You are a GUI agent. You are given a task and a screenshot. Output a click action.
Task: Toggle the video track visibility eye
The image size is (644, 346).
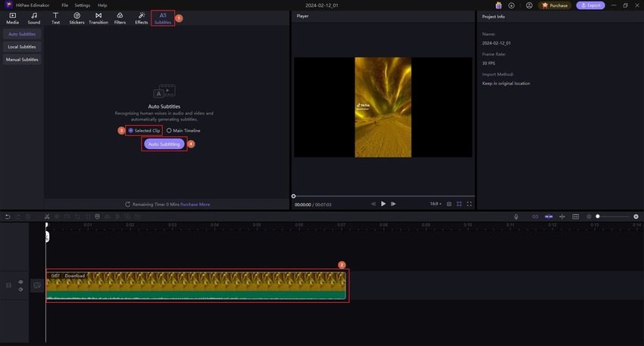click(x=20, y=282)
